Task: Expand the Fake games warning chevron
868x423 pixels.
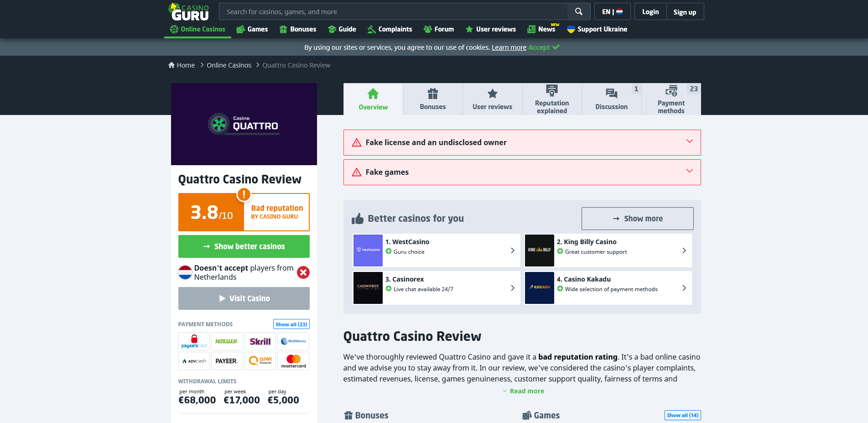Action: 690,171
